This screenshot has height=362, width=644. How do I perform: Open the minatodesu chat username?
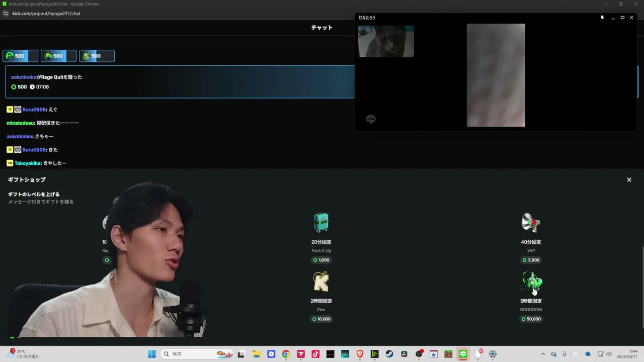click(21, 123)
